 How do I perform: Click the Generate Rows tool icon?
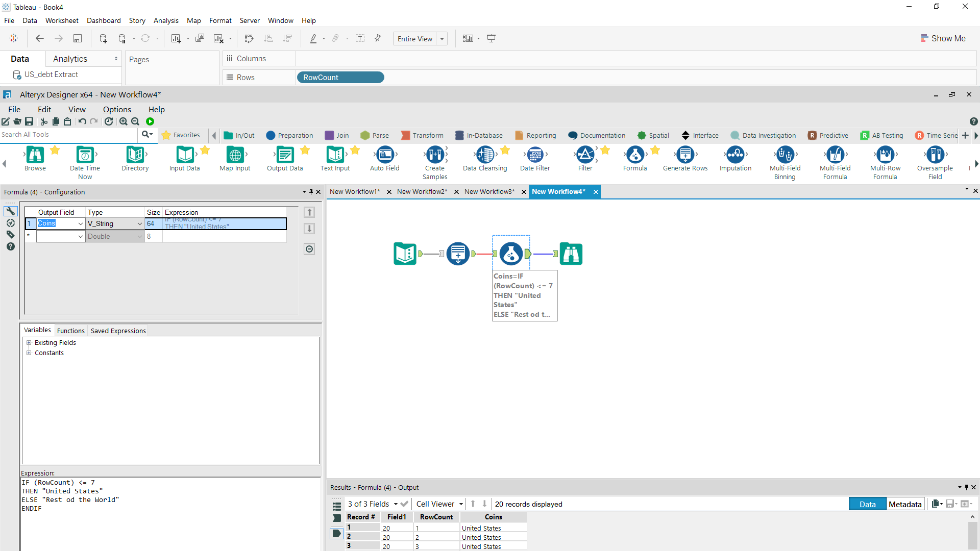685,155
